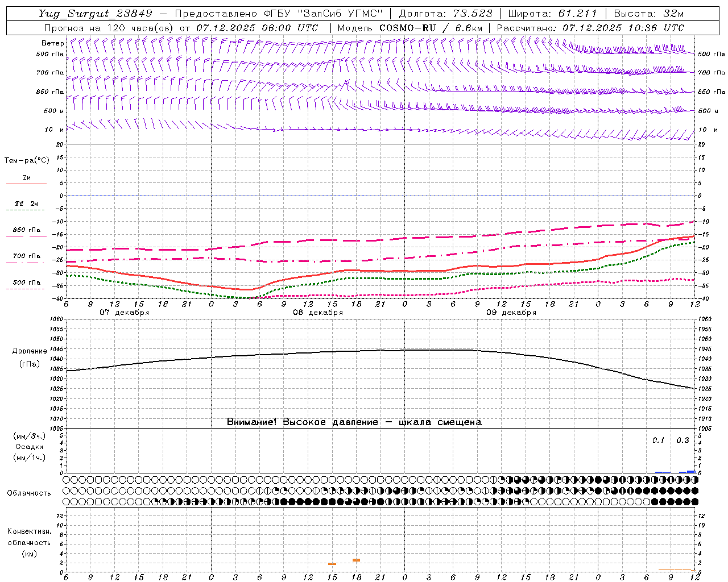728x582 pixels.
Task: Click the 500 м wind level label on left
Action: (x=55, y=111)
